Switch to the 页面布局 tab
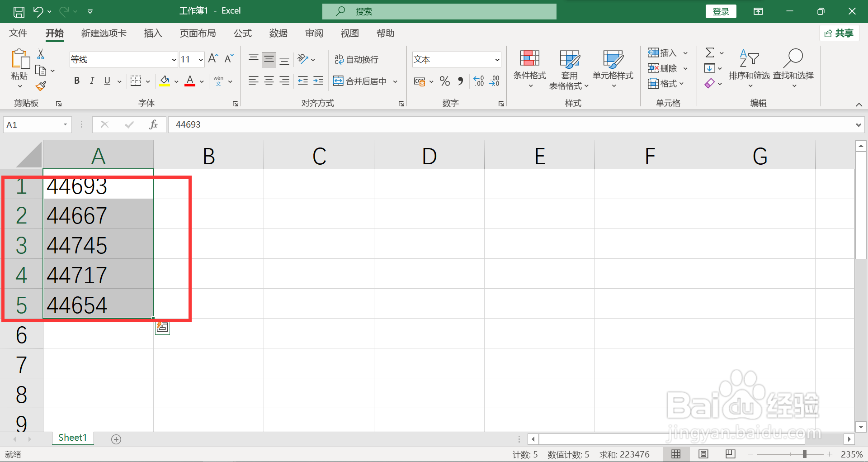 click(x=198, y=33)
